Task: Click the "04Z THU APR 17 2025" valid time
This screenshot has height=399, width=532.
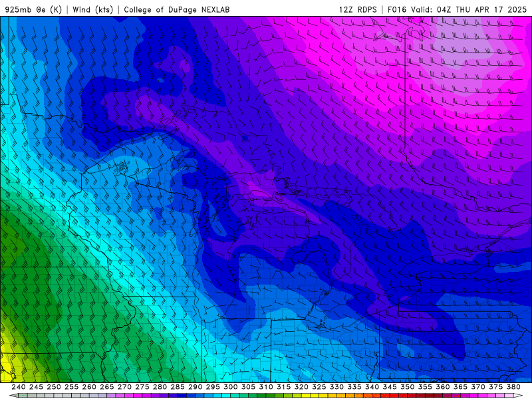Action: pyautogui.click(x=481, y=9)
